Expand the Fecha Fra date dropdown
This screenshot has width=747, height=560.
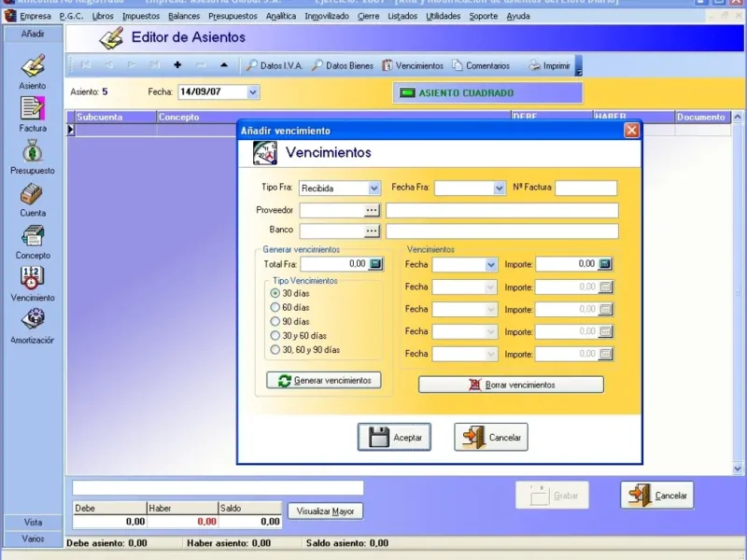point(499,189)
